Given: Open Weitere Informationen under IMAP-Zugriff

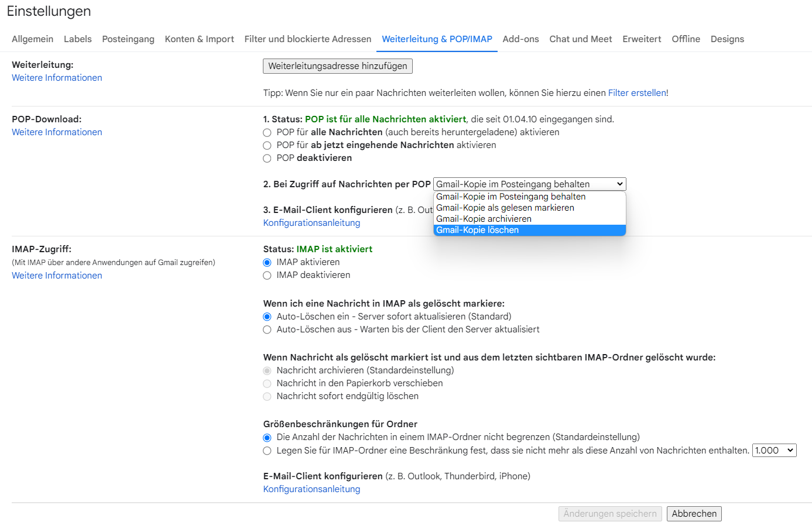Looking at the screenshot, I should [x=57, y=276].
